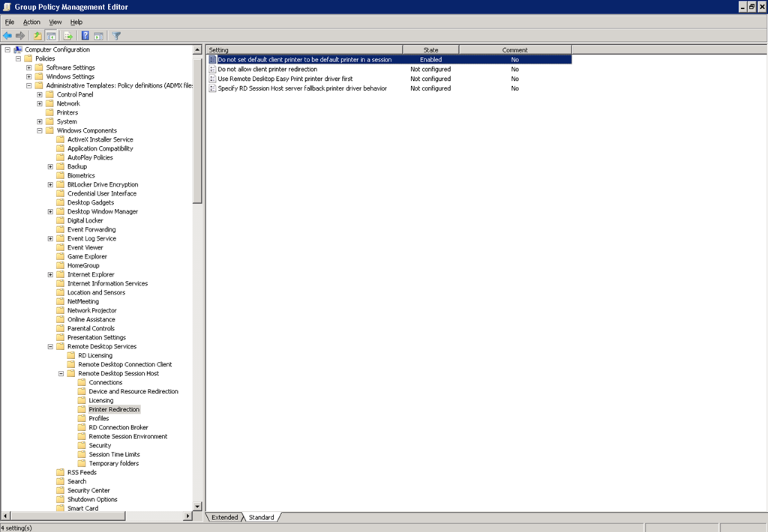The height and width of the screenshot is (532, 768).
Task: Select the RD Connection Broker folder
Action: 118,428
